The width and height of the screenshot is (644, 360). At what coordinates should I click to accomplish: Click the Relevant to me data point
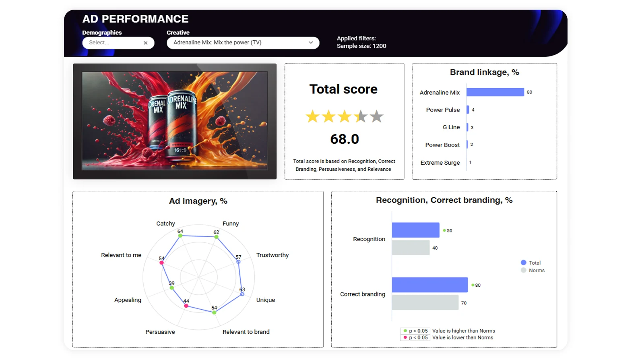(162, 263)
